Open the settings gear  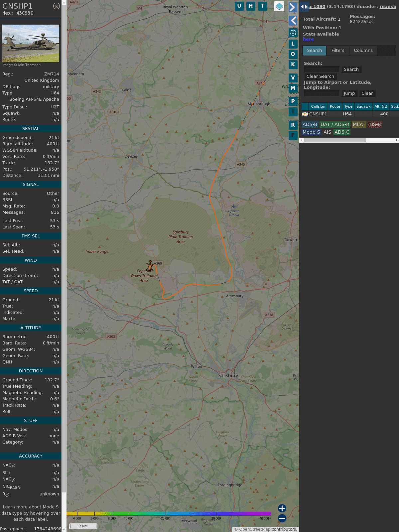pos(293,33)
